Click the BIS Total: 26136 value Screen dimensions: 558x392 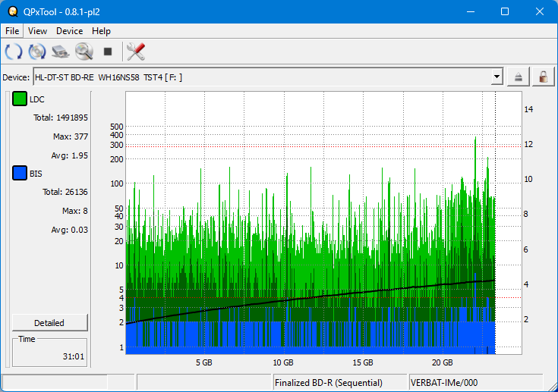65,192
